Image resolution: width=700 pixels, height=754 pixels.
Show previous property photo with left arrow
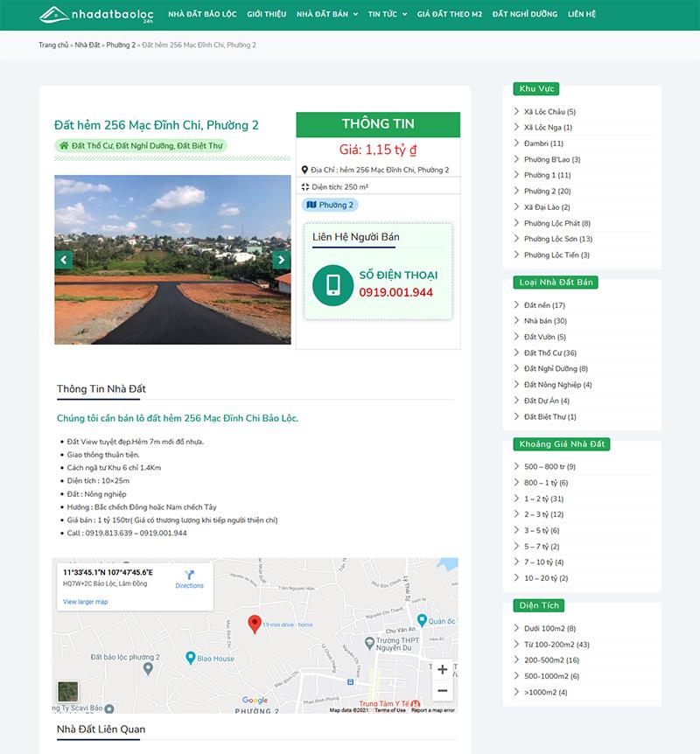point(64,260)
